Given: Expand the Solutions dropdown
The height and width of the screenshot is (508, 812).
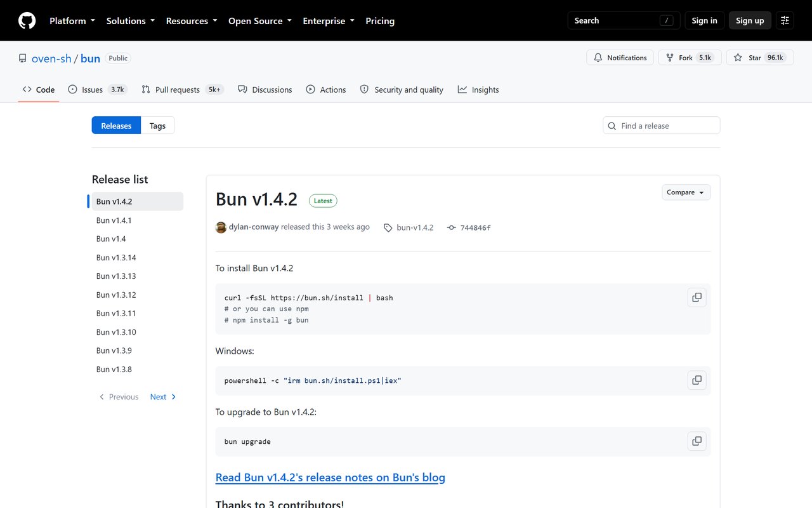Looking at the screenshot, I should point(130,21).
